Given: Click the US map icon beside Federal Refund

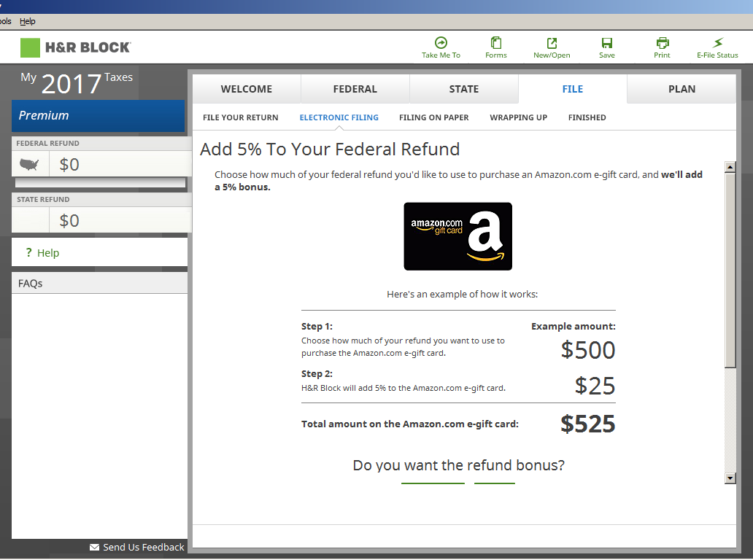Looking at the screenshot, I should pos(29,164).
